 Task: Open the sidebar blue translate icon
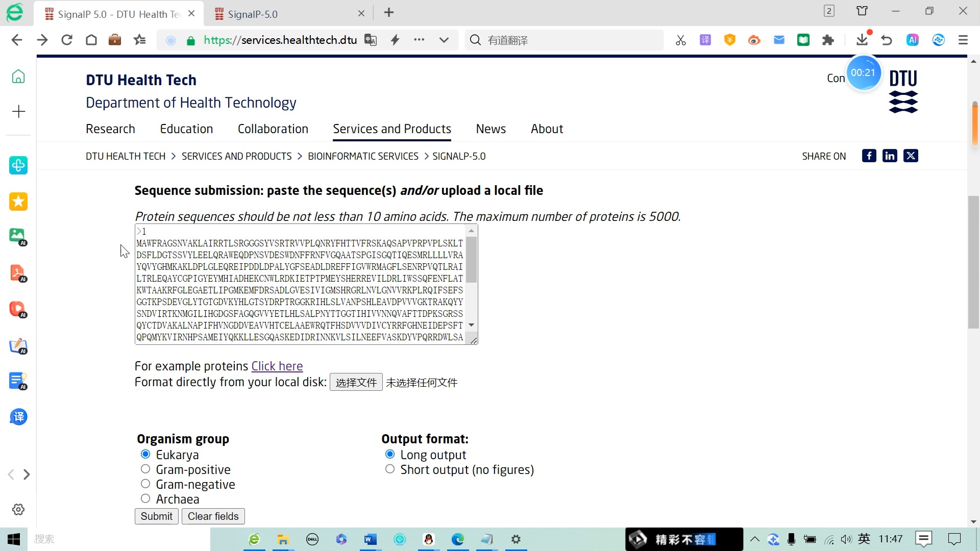18,417
